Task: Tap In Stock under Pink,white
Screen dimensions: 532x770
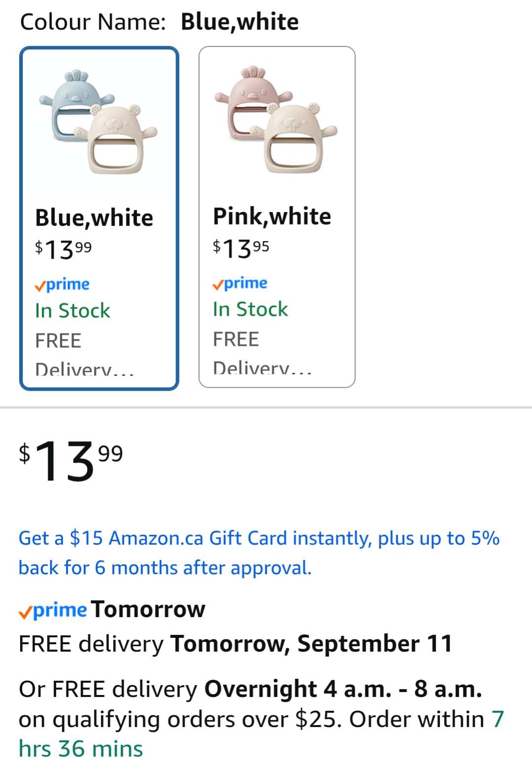Action: [250, 309]
